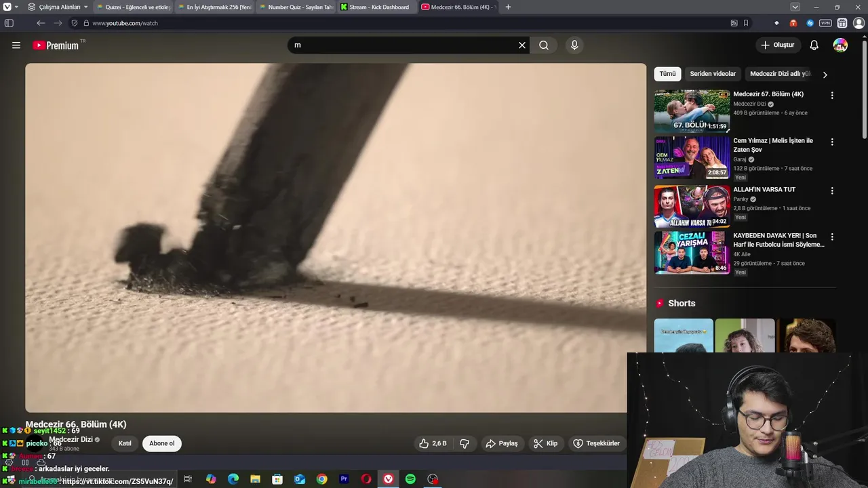Run search with the magnifier button
This screenshot has width=868, height=488.
coord(544,45)
